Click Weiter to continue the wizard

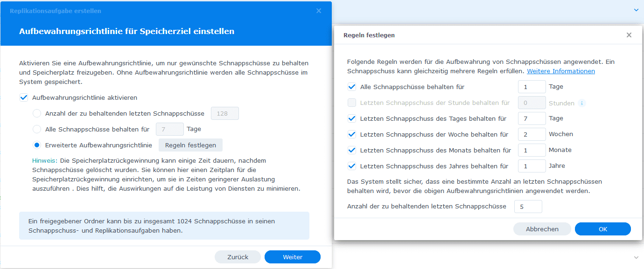(293, 257)
